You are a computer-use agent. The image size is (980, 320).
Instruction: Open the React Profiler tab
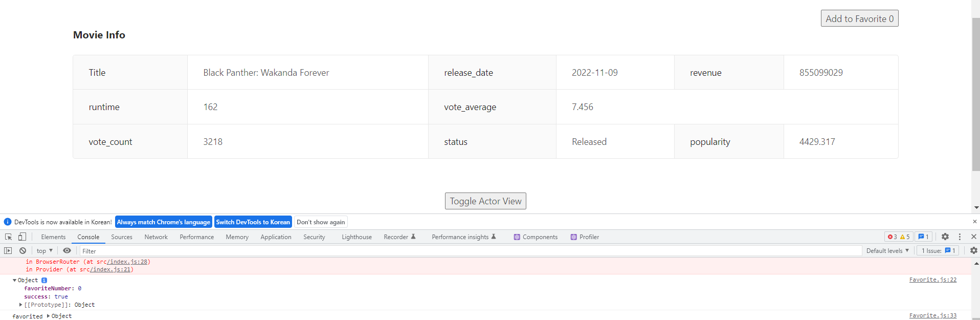pyautogui.click(x=585, y=237)
